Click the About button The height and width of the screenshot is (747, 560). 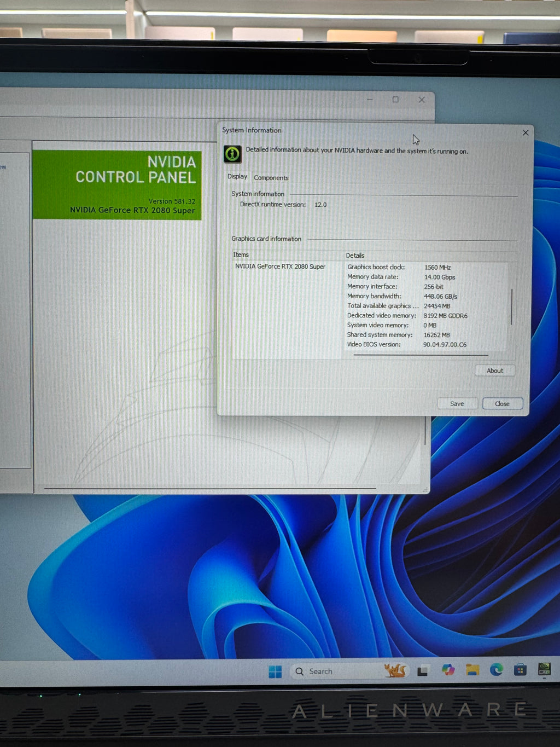pos(495,370)
